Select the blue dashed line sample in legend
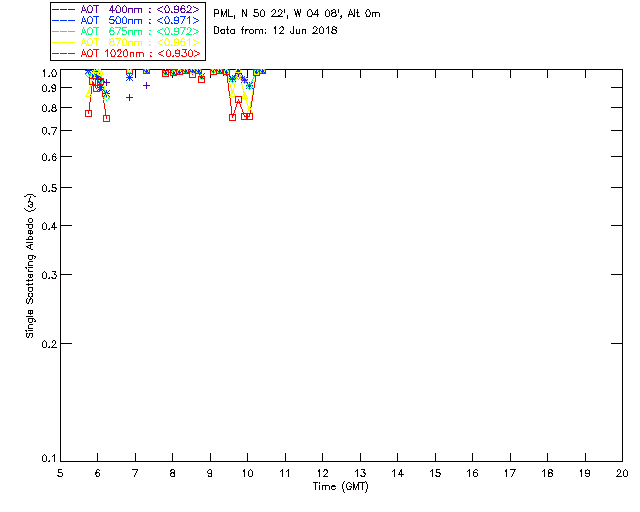The image size is (640, 512). (x=64, y=20)
